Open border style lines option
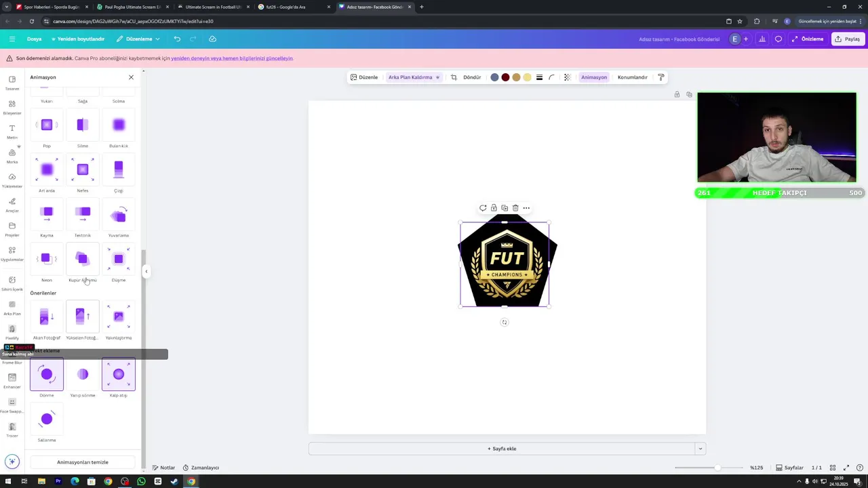868x488 pixels. (x=539, y=77)
